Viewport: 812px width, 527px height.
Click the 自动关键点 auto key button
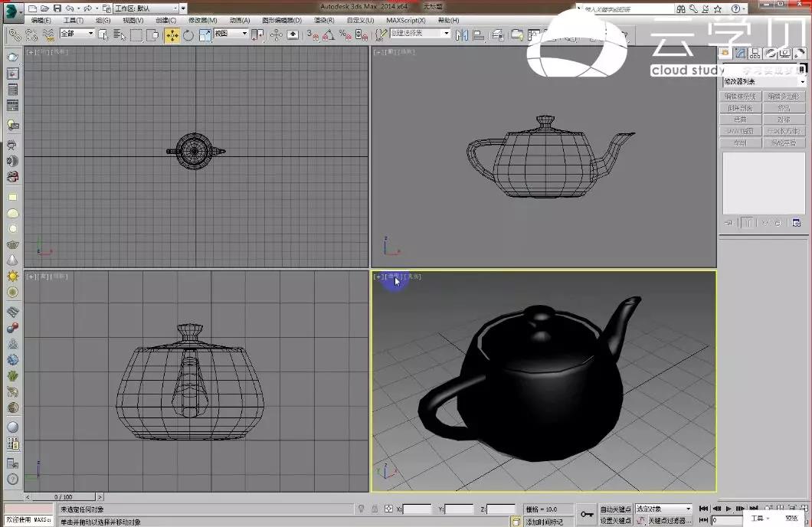tap(615, 509)
